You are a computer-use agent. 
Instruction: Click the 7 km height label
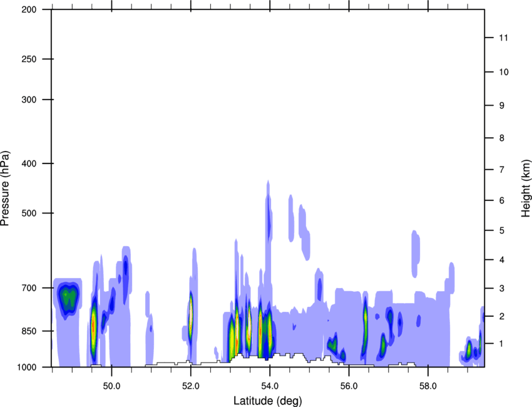pos(502,170)
